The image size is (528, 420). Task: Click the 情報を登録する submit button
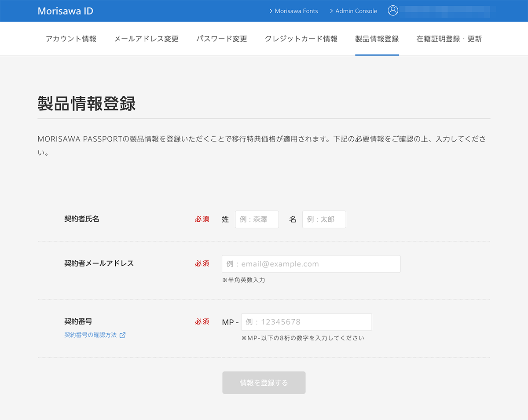tap(264, 383)
